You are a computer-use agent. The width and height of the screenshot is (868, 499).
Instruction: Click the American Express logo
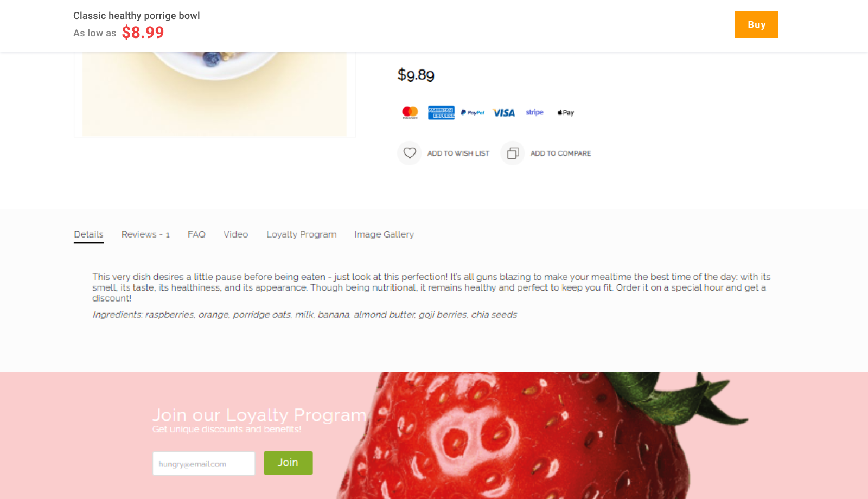(441, 112)
